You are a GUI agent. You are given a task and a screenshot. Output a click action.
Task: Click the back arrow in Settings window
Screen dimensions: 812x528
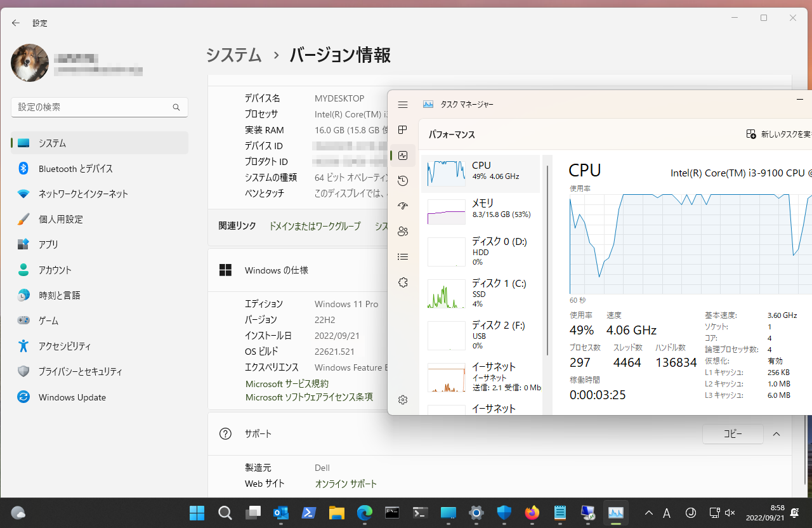pyautogui.click(x=16, y=23)
